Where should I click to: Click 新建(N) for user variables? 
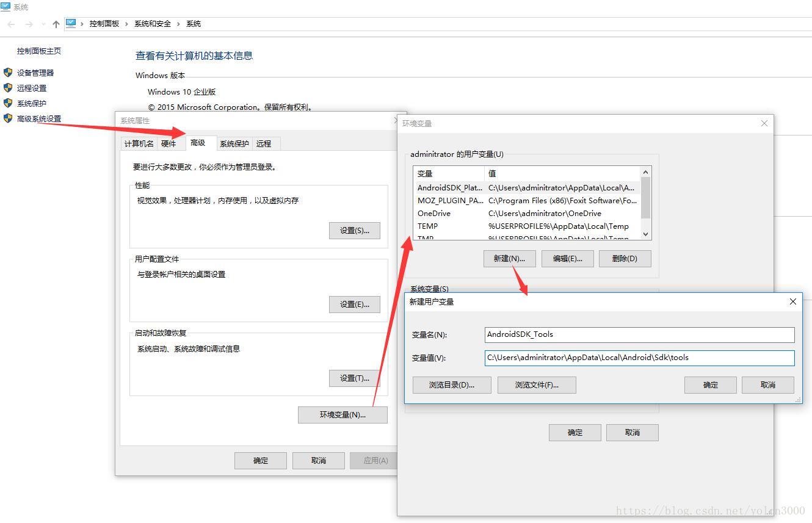(509, 258)
